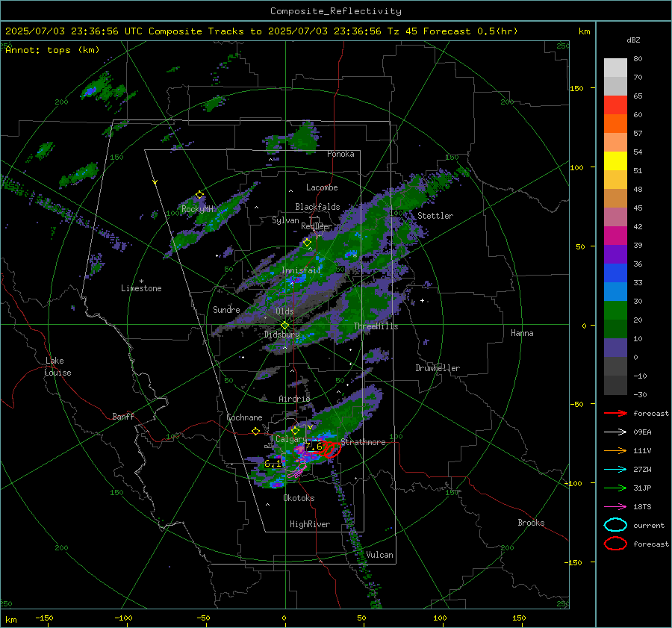Click the Banff city label
Viewport: 672px width, 628px height.
123,416
